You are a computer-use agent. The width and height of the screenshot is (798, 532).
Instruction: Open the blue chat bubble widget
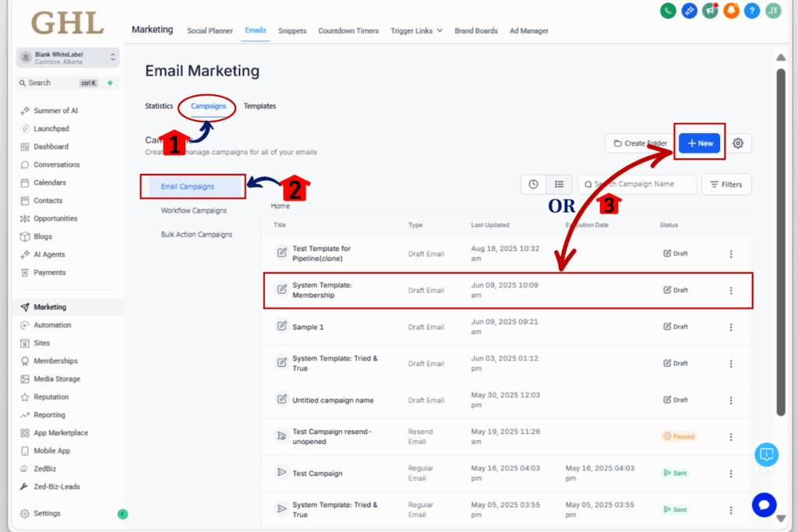764,505
